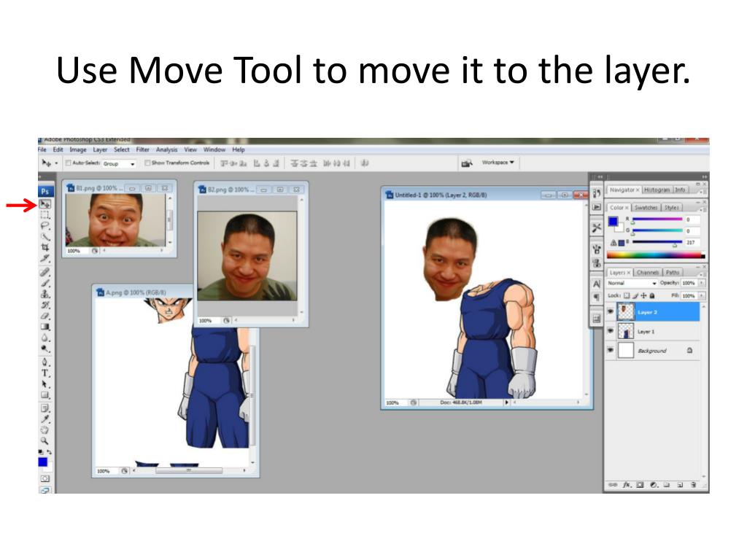Toggle lock image pixels brush icon
Viewport: 747px width, 560px height.
point(635,296)
